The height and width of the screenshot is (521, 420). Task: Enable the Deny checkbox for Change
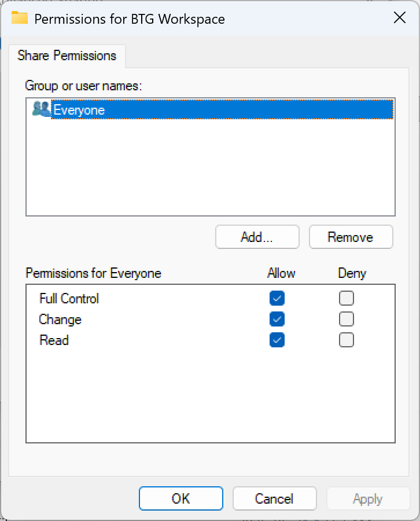[347, 319]
